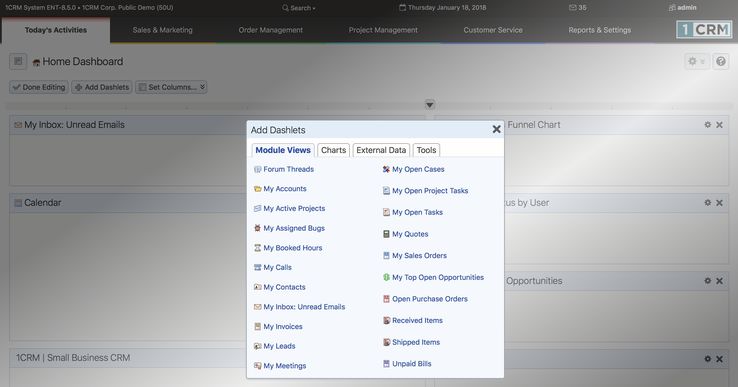The height and width of the screenshot is (387, 738).
Task: Click the My Sales Orders icon
Action: pos(386,256)
